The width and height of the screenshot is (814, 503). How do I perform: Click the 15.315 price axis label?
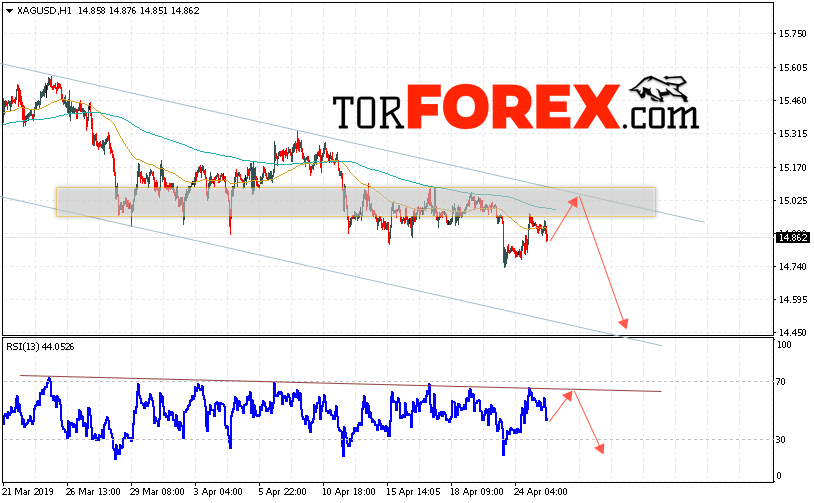point(793,134)
